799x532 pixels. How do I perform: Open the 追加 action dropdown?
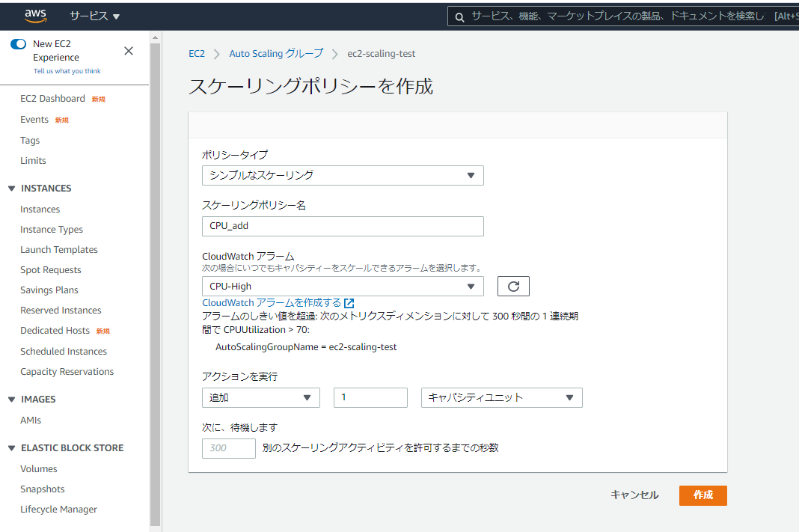(261, 398)
